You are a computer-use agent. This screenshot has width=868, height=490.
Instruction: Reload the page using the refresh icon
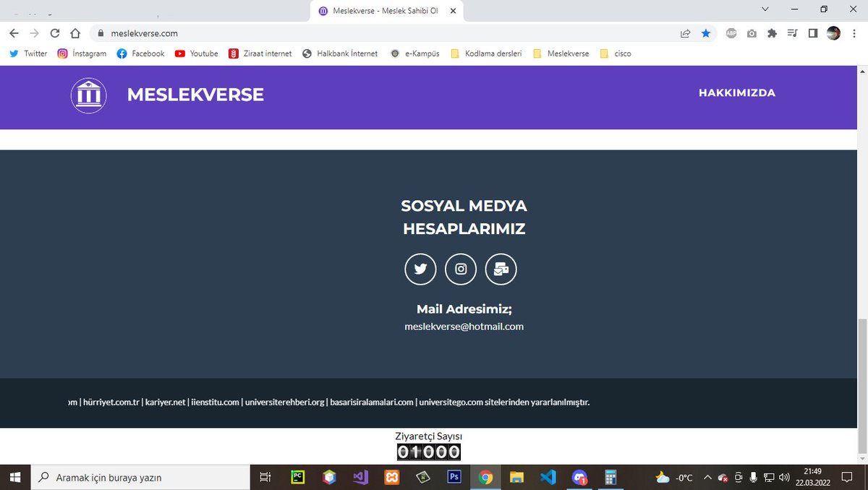[x=54, y=33]
